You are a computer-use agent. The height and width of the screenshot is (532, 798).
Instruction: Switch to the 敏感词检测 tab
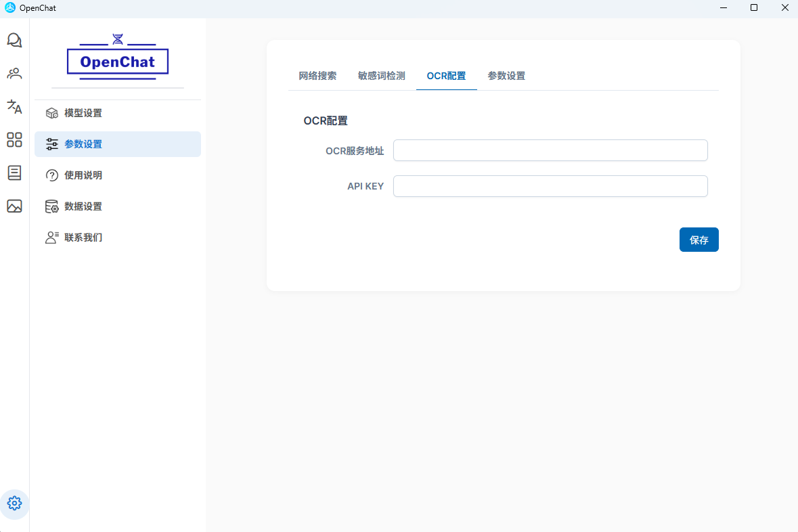[x=382, y=76]
